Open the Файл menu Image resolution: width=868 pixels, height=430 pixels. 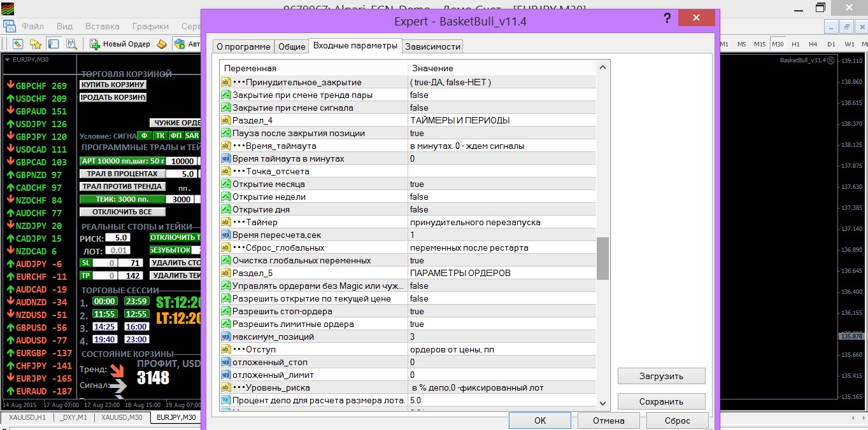32,27
